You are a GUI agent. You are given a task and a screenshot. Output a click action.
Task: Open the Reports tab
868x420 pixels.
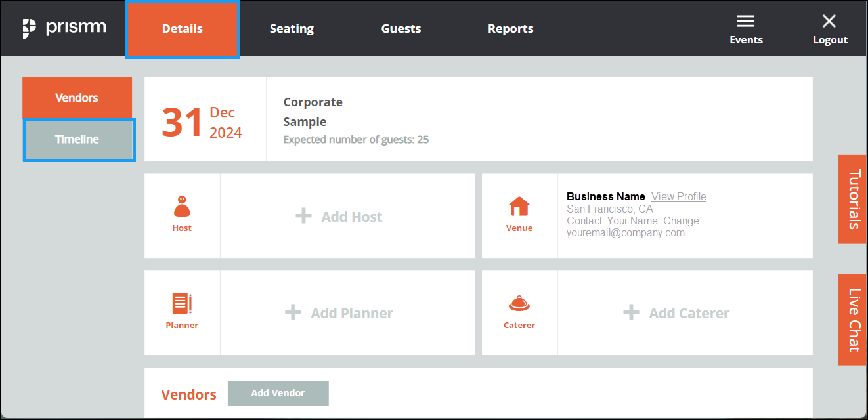[511, 29]
